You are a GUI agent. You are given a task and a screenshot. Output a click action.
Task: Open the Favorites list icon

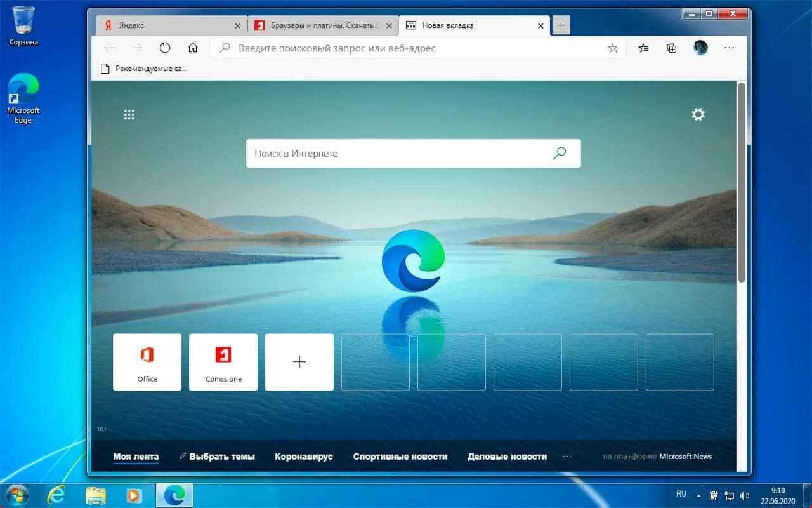tap(643, 48)
